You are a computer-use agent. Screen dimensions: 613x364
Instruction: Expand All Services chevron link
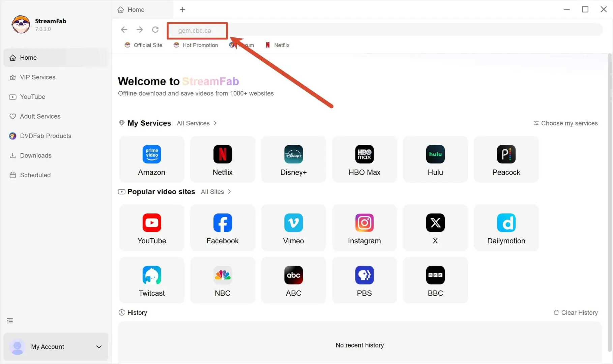click(x=197, y=123)
